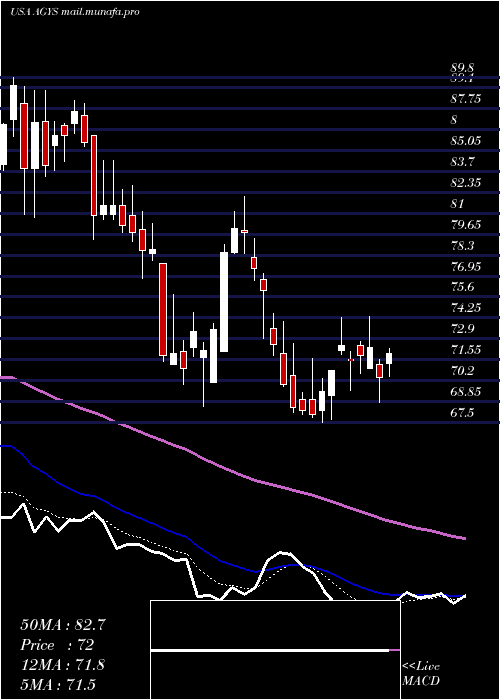Select the 79.65 price level label
The image size is (500, 700).
coord(466,224)
